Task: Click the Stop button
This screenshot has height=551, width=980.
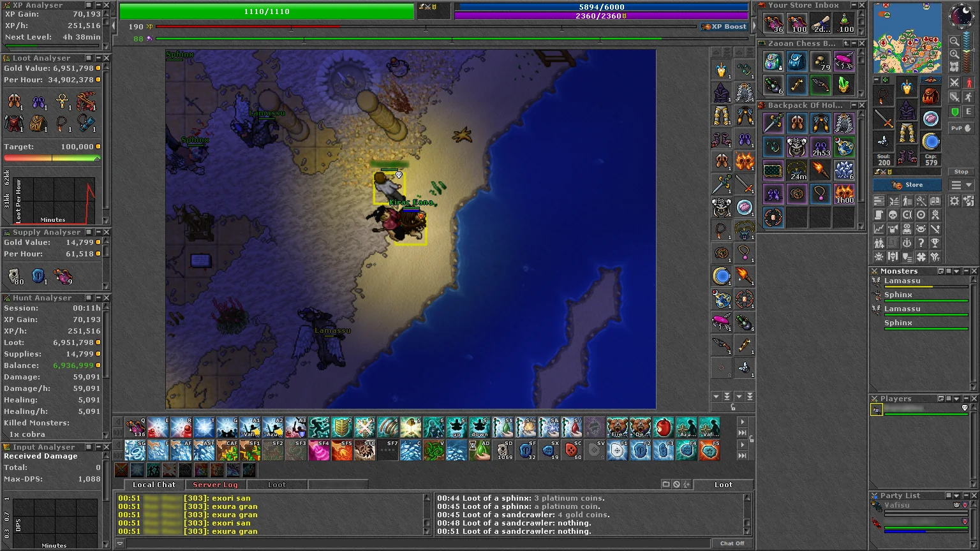Action: 961,172
